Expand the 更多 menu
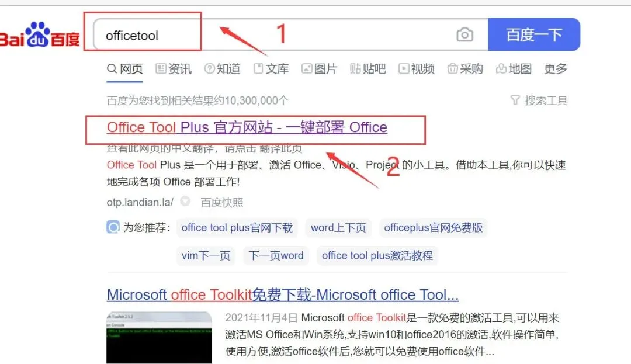 pos(556,69)
